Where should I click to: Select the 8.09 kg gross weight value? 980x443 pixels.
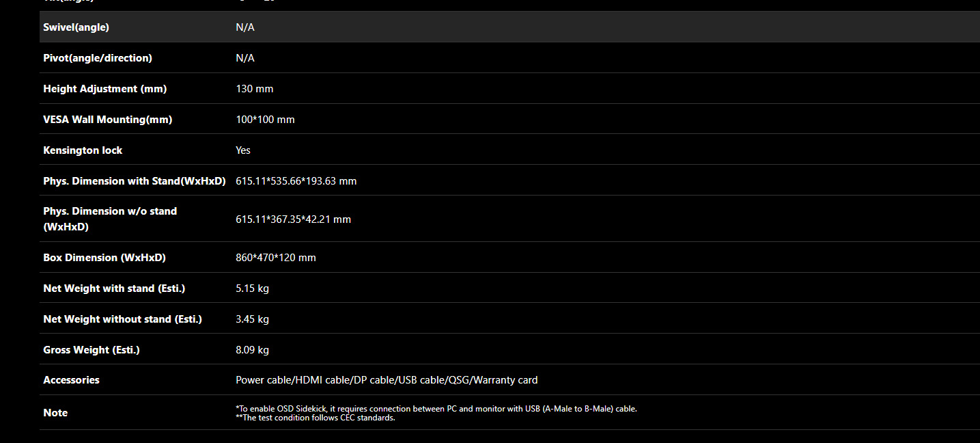point(252,350)
